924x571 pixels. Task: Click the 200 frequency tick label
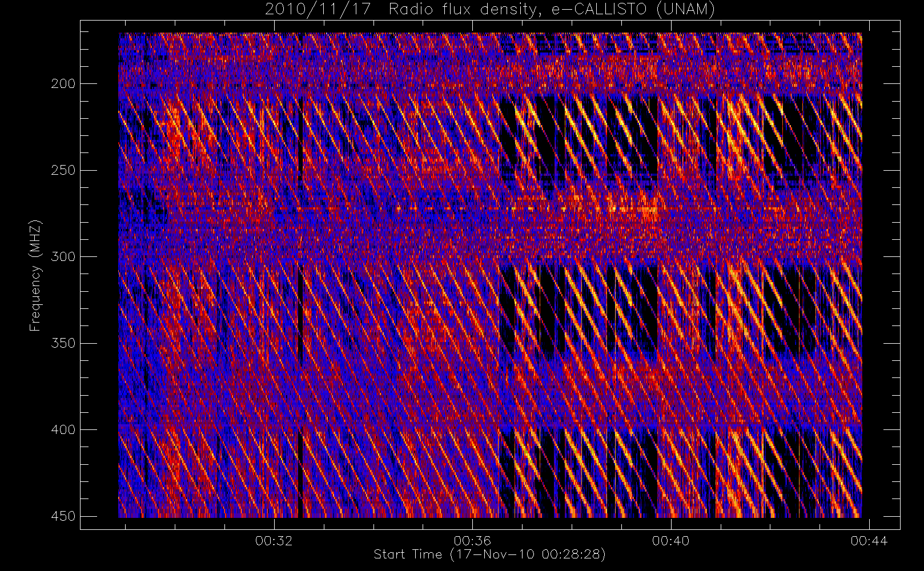63,84
